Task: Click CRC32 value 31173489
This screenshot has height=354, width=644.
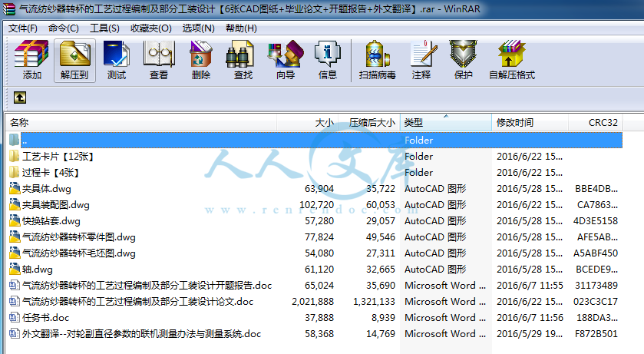Action: tap(596, 286)
